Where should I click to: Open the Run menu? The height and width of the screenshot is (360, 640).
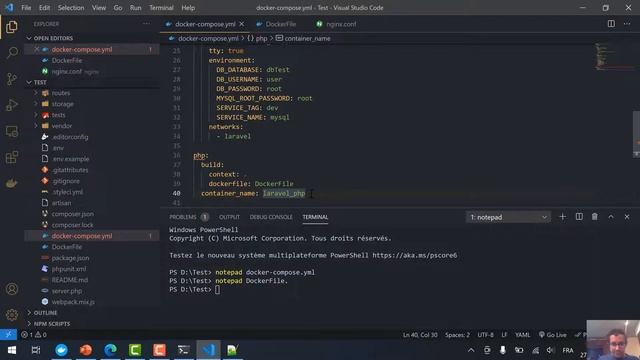[x=136, y=8]
